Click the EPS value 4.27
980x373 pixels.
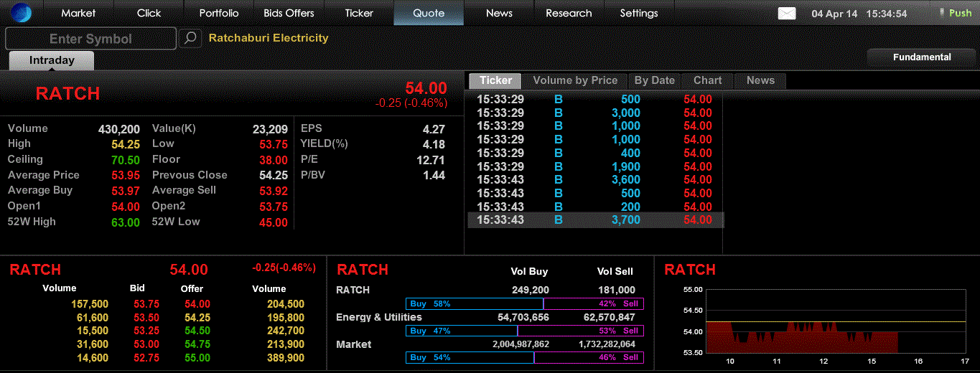click(x=434, y=129)
